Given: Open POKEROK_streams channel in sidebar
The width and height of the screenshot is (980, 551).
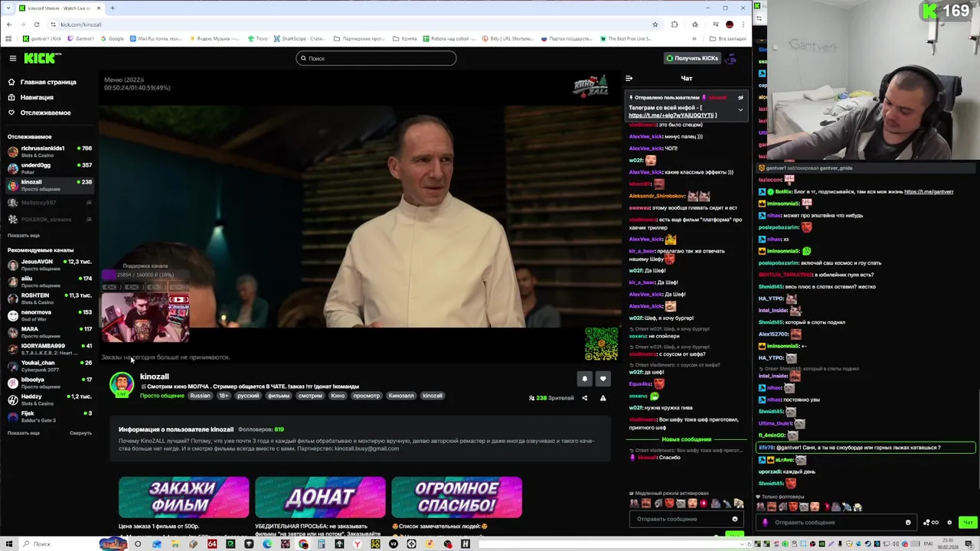Looking at the screenshot, I should pyautogui.click(x=49, y=220).
